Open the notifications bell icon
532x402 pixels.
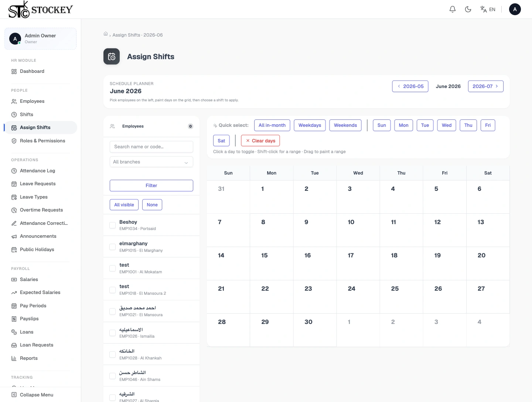[452, 9]
